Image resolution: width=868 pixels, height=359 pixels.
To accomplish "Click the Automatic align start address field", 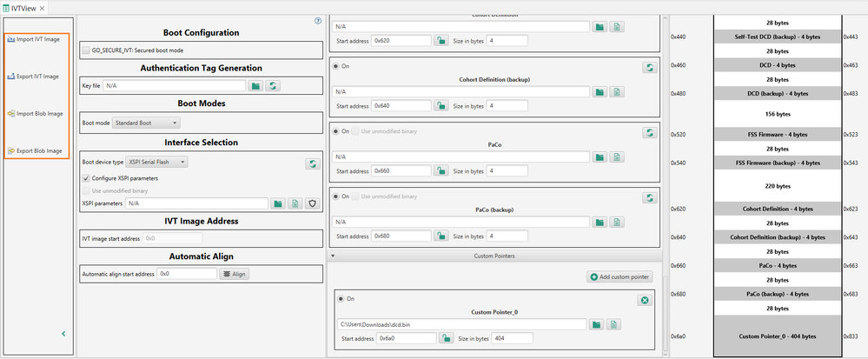I will coord(187,274).
